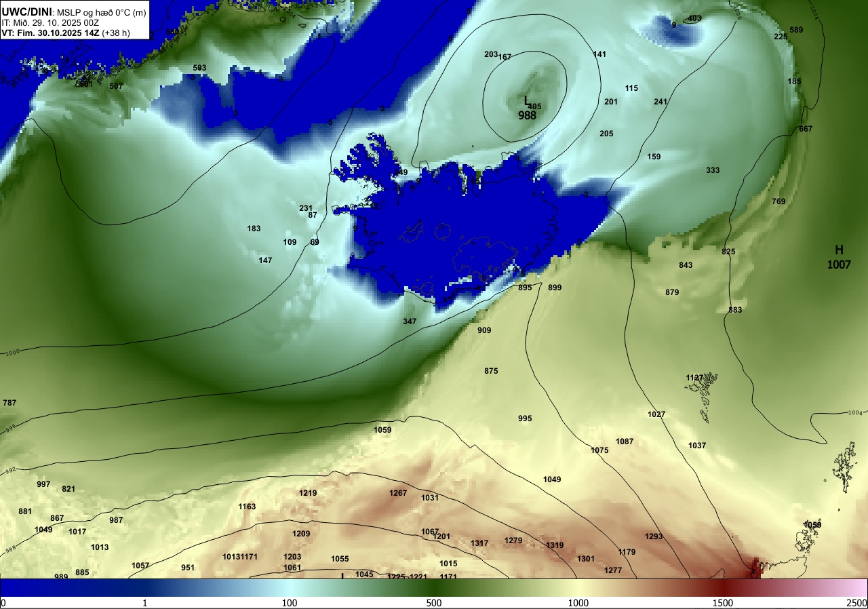
Task: Select the height value 769
Action: tap(778, 201)
